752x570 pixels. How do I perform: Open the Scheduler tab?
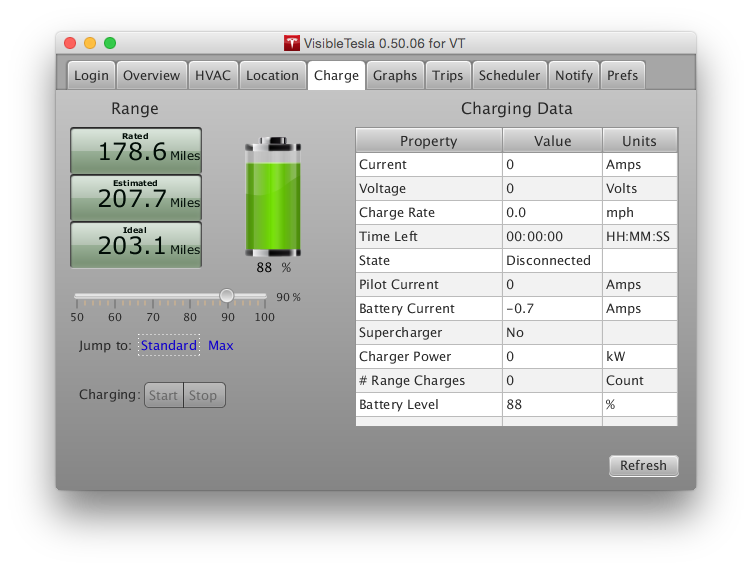(x=509, y=75)
